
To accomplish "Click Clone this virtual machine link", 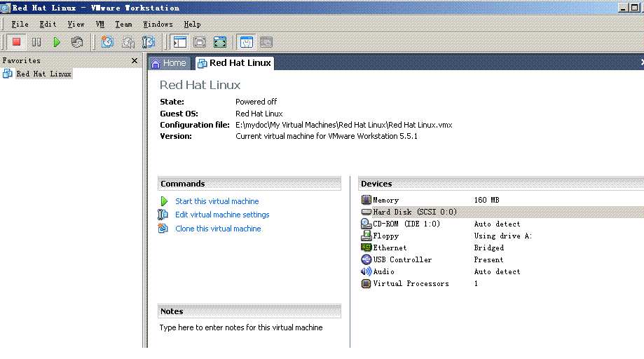I will tap(218, 229).
